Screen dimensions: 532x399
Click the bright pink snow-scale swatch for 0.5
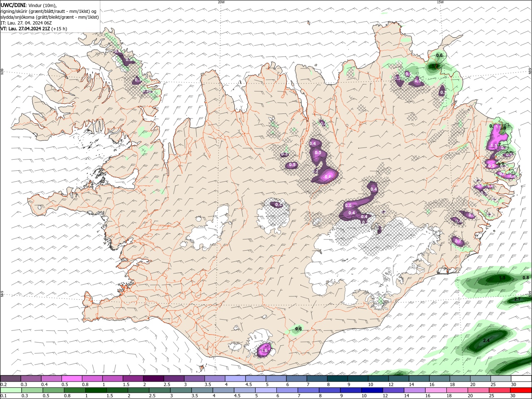pyautogui.click(x=71, y=379)
